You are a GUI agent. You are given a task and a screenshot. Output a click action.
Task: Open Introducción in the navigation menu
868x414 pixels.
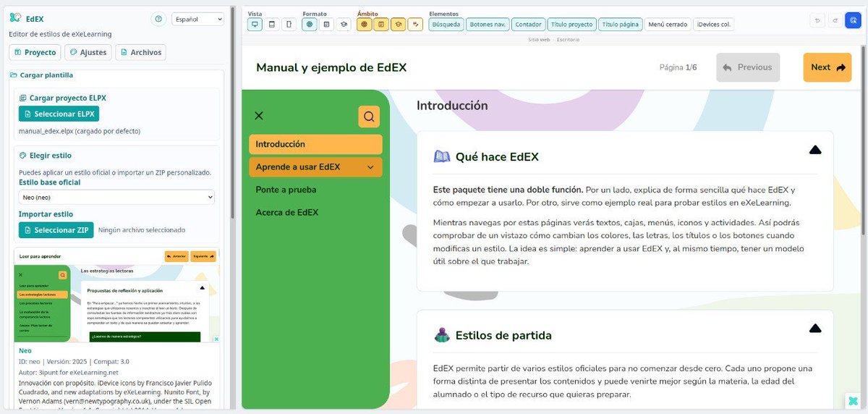(315, 144)
